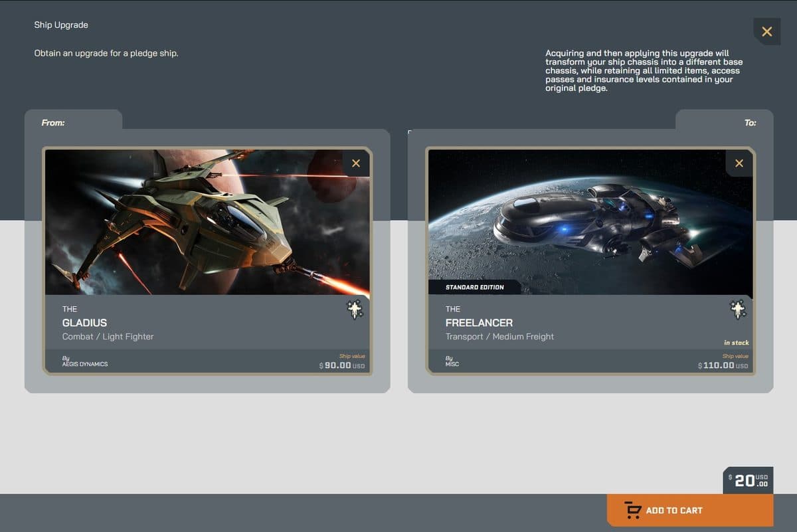Remove the Gladius from the From slot
Viewport: 797px width, 532px height.
click(x=356, y=163)
